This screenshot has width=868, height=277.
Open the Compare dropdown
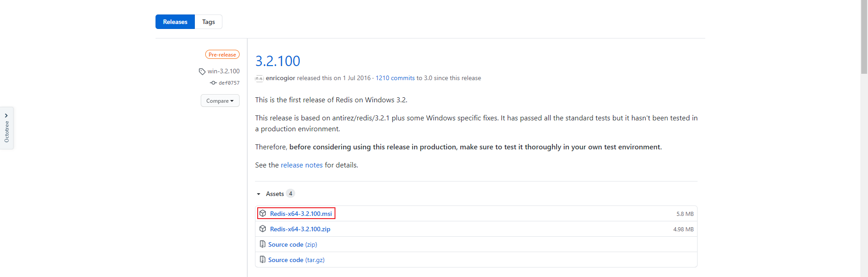pos(220,100)
